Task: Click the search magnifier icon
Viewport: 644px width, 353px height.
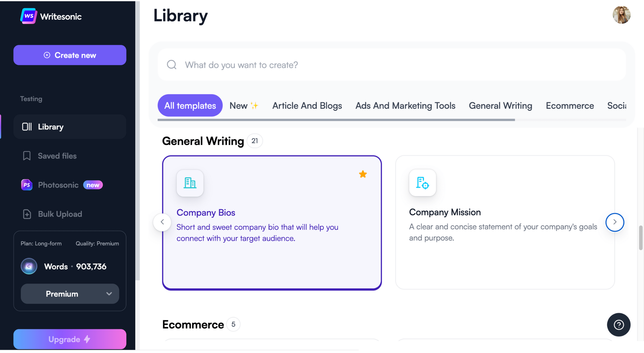Action: pos(172,65)
